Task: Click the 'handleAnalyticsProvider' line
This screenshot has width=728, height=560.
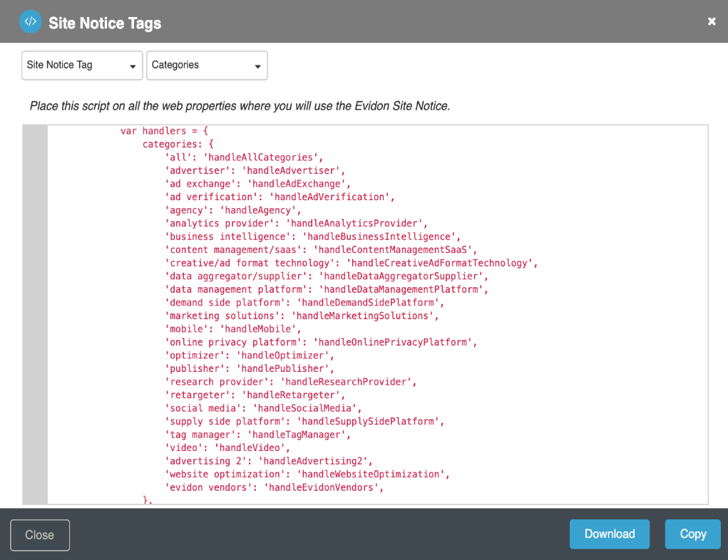Action: tap(296, 224)
